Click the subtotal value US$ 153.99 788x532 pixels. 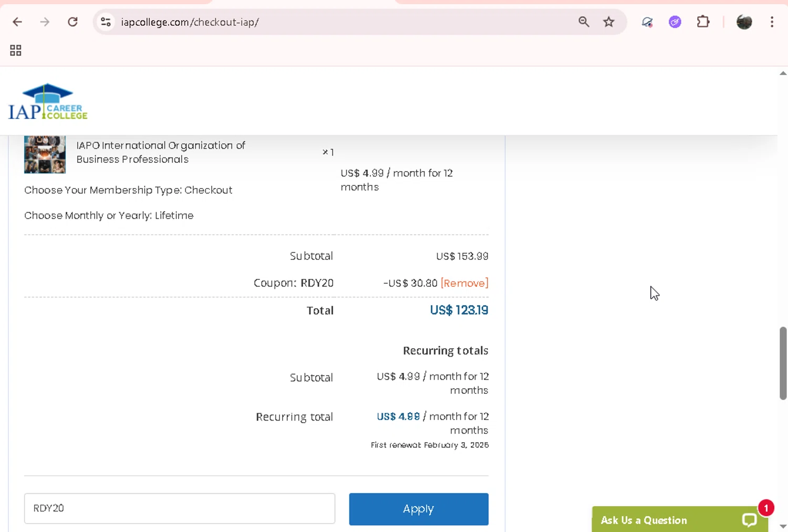click(462, 256)
